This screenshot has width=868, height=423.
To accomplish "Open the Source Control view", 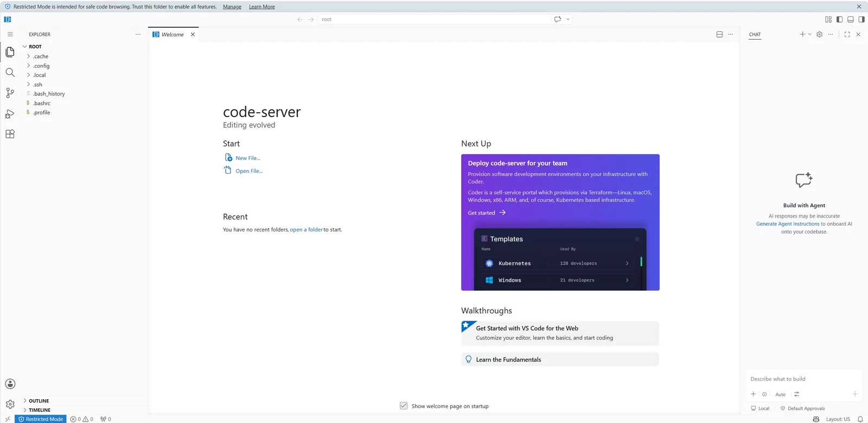I will coord(10,93).
